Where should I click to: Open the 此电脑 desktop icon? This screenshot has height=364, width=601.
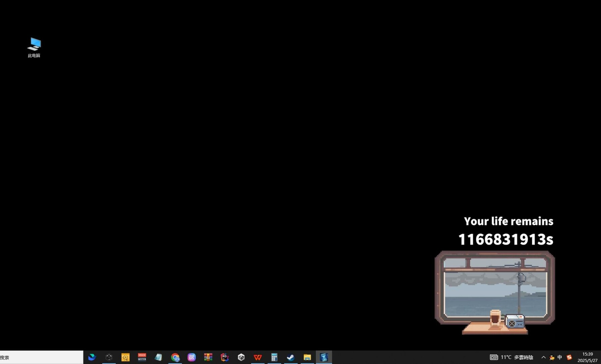[x=34, y=48]
